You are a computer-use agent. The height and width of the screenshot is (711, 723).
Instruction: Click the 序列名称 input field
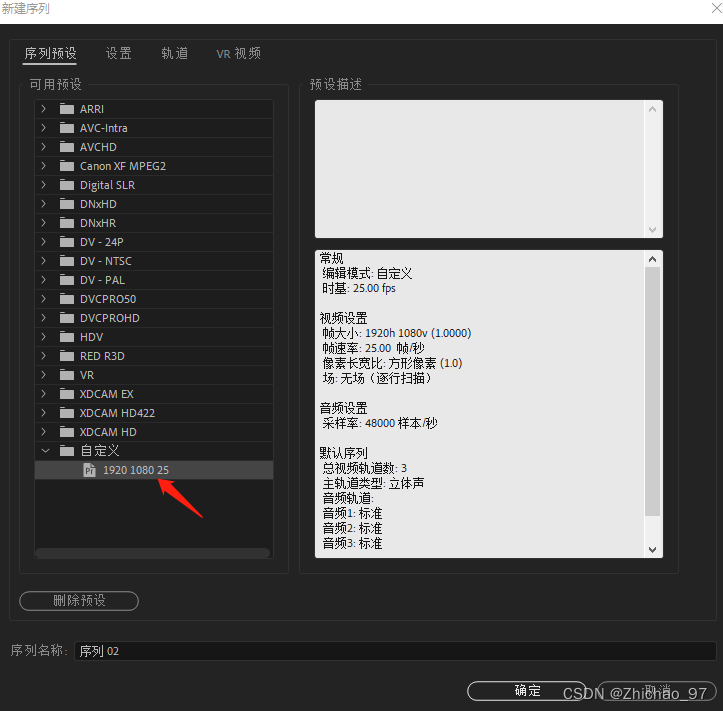tap(395, 651)
